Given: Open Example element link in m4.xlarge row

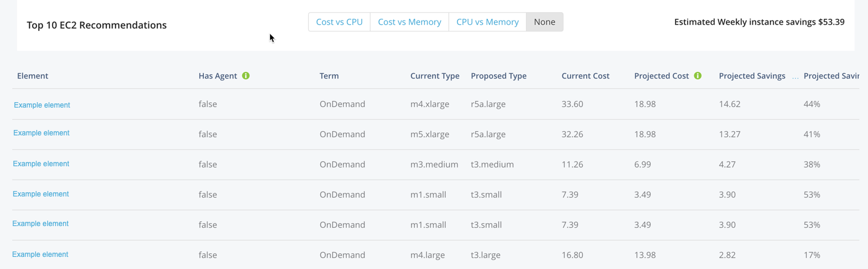Looking at the screenshot, I should [42, 105].
